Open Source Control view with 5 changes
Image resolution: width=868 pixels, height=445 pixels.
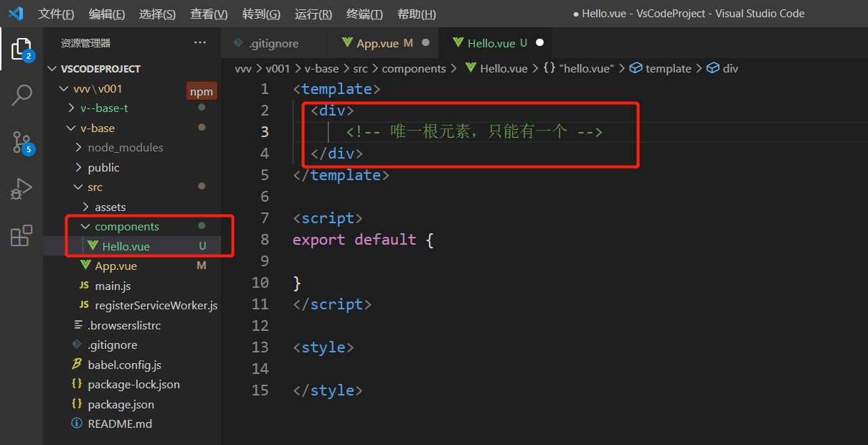[x=22, y=142]
